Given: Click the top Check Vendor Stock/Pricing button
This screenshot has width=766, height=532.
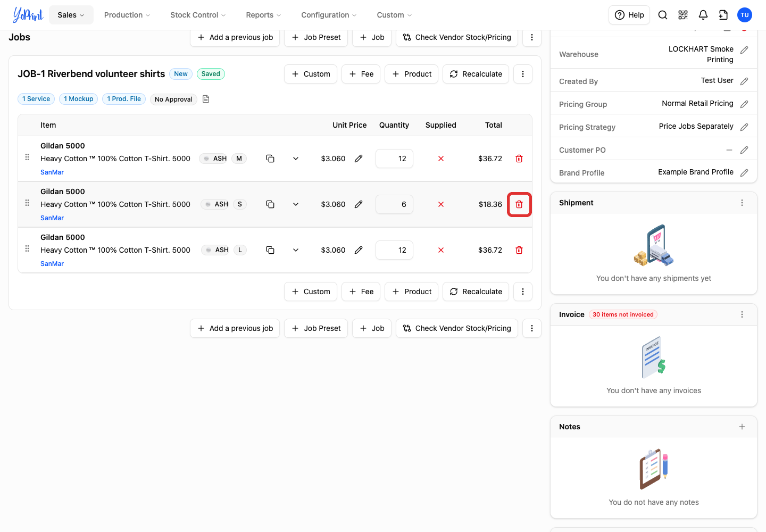Looking at the screenshot, I should tap(457, 37).
